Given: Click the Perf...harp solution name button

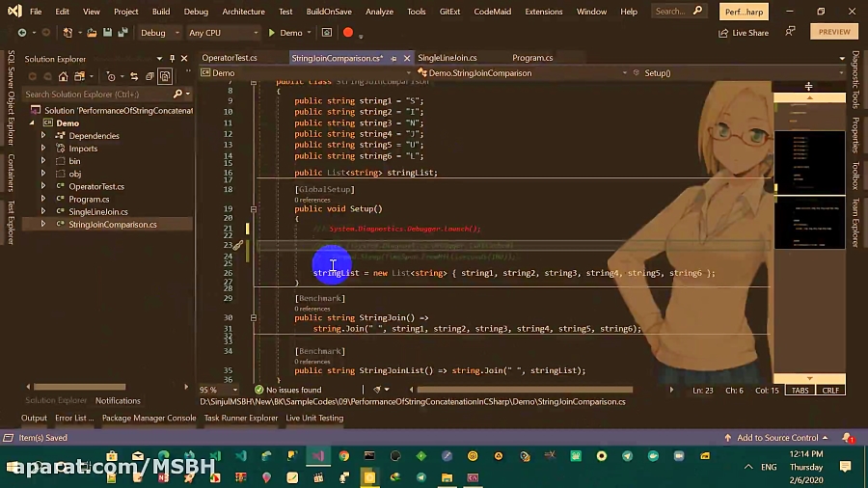Looking at the screenshot, I should pyautogui.click(x=744, y=12).
